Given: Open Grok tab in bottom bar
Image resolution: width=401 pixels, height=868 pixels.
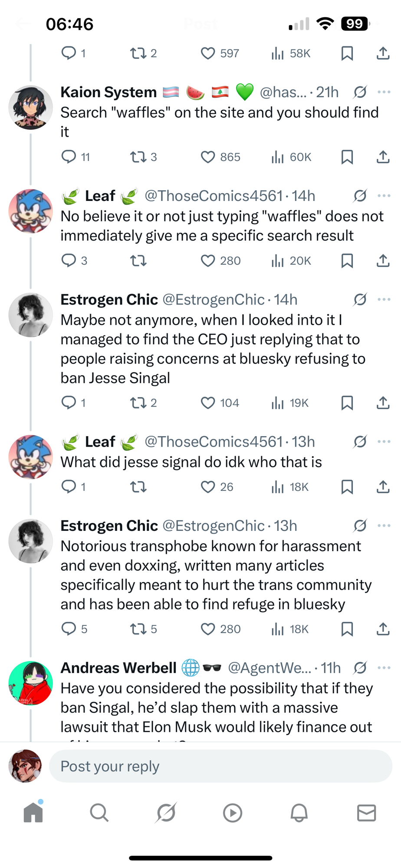Looking at the screenshot, I should (x=166, y=812).
